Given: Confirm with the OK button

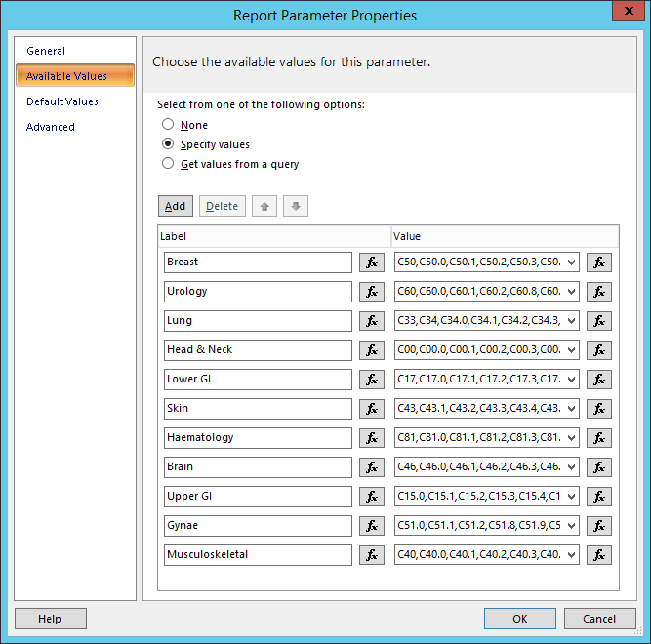Looking at the screenshot, I should click(520, 619).
